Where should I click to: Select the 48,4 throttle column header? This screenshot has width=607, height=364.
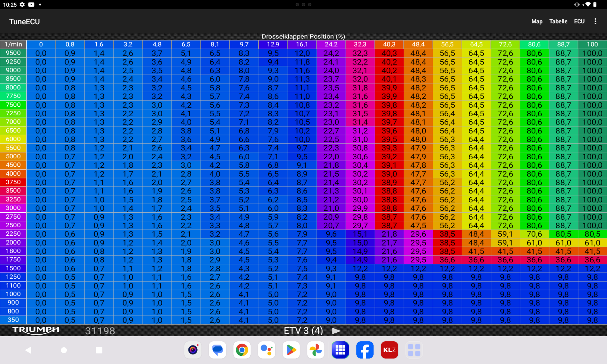coord(418,45)
